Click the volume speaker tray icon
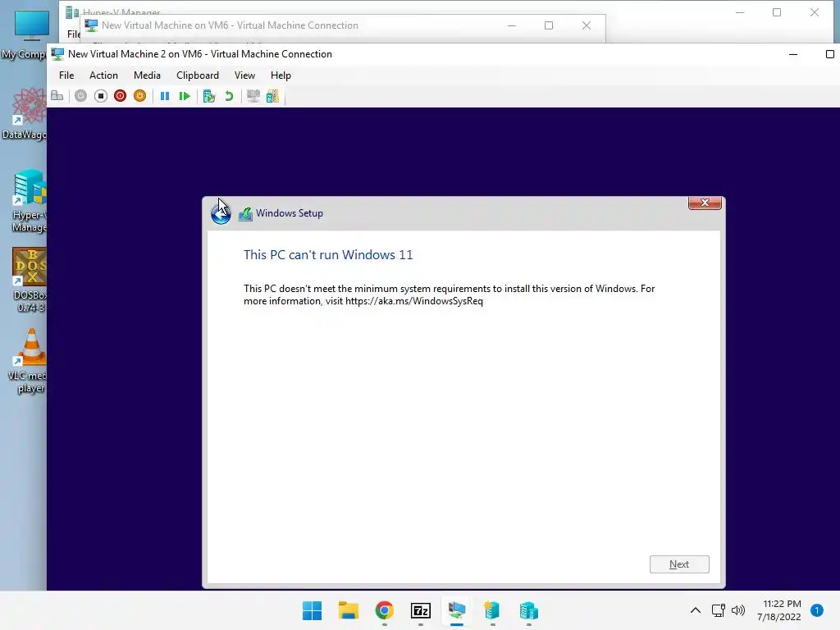The height and width of the screenshot is (630, 840). (738, 610)
